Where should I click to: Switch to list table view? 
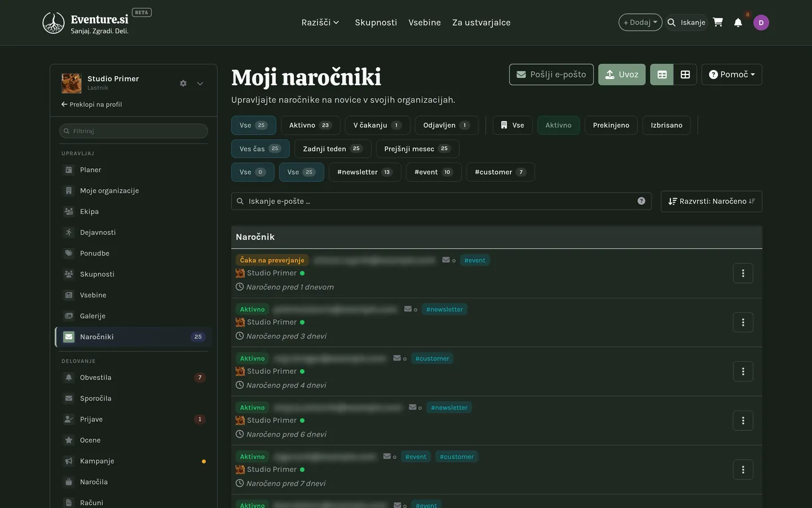coord(662,75)
